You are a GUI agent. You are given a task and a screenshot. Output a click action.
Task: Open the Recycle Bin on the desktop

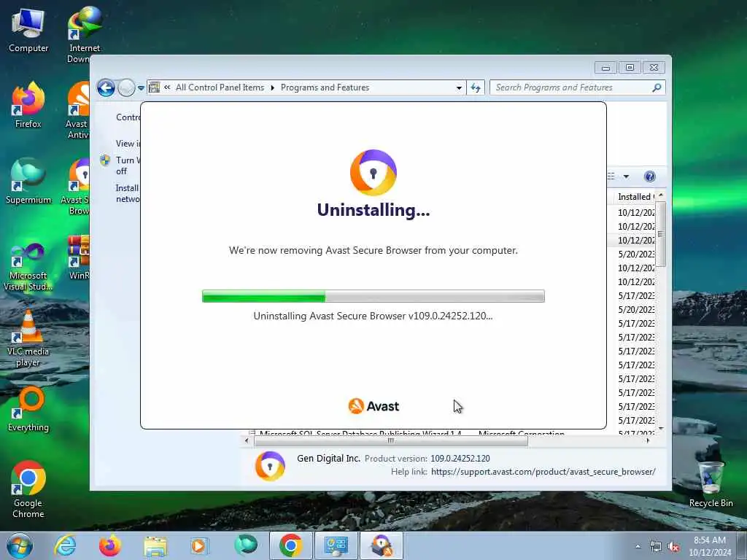click(711, 484)
